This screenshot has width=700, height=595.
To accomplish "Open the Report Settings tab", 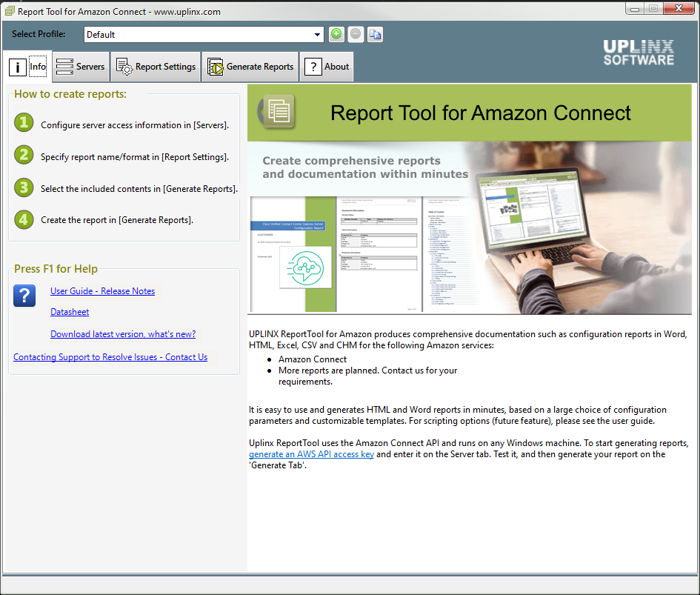I will click(x=156, y=67).
